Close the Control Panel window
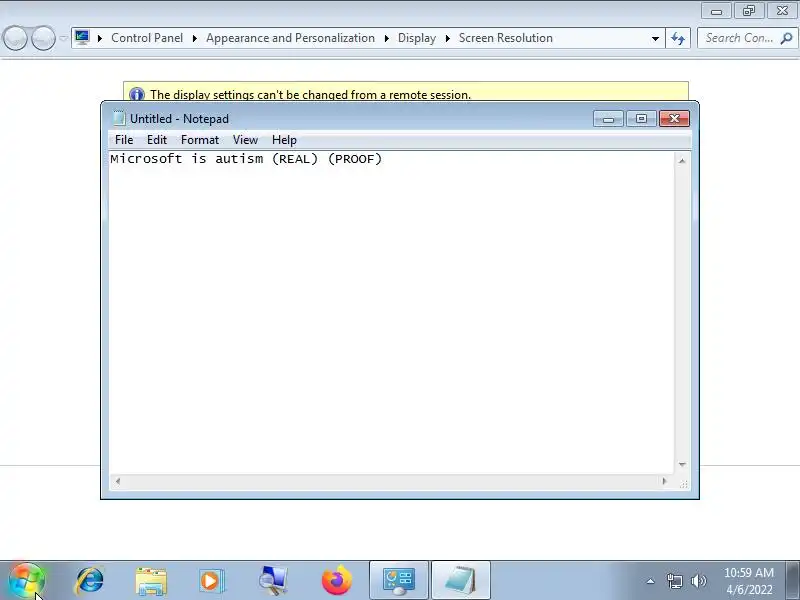Screen dimensions: 800x600 pos(782,11)
